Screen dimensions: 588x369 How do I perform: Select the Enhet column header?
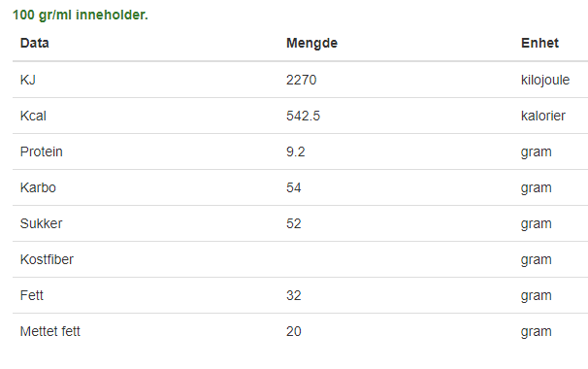[x=539, y=43]
